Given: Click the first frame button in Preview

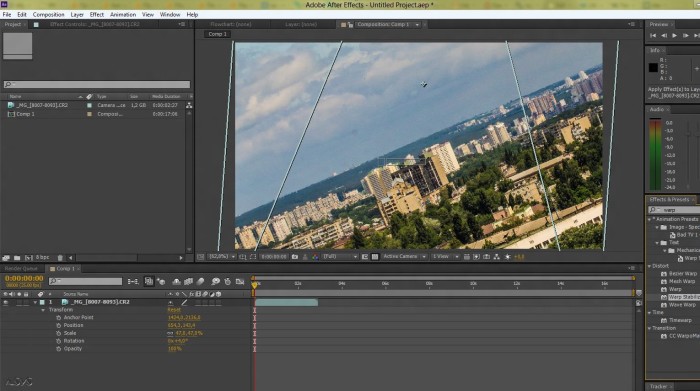Looking at the screenshot, I should (x=653, y=35).
